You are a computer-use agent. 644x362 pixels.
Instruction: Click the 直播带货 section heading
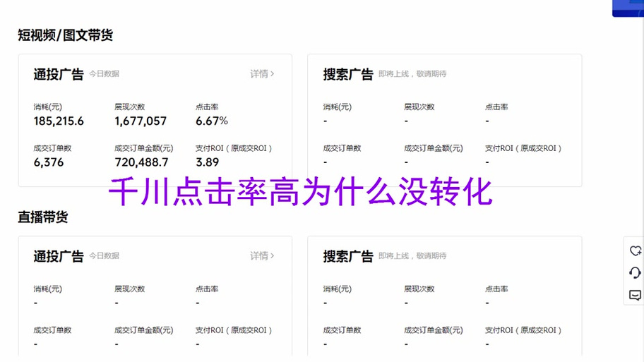click(42, 217)
